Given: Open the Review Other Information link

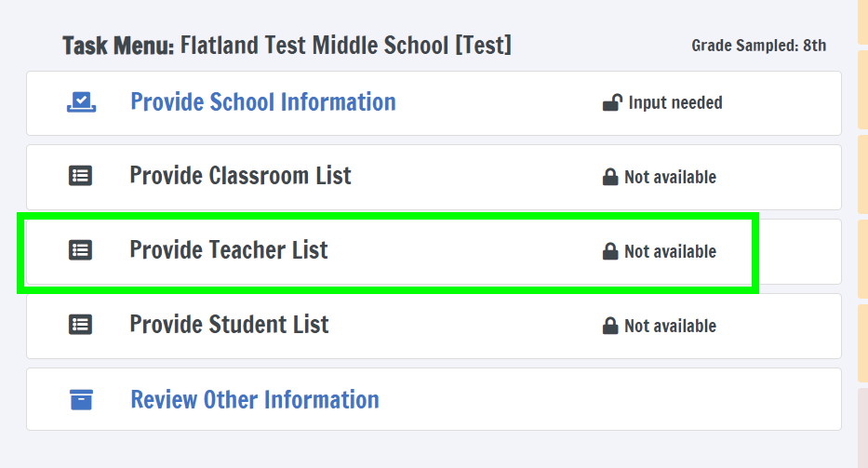Looking at the screenshot, I should pyautogui.click(x=255, y=400).
